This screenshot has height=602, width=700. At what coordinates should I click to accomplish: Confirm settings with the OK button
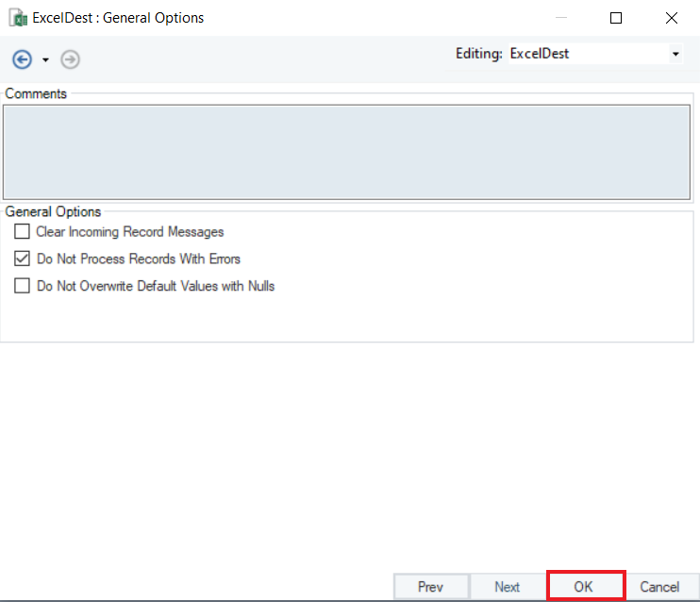click(584, 587)
